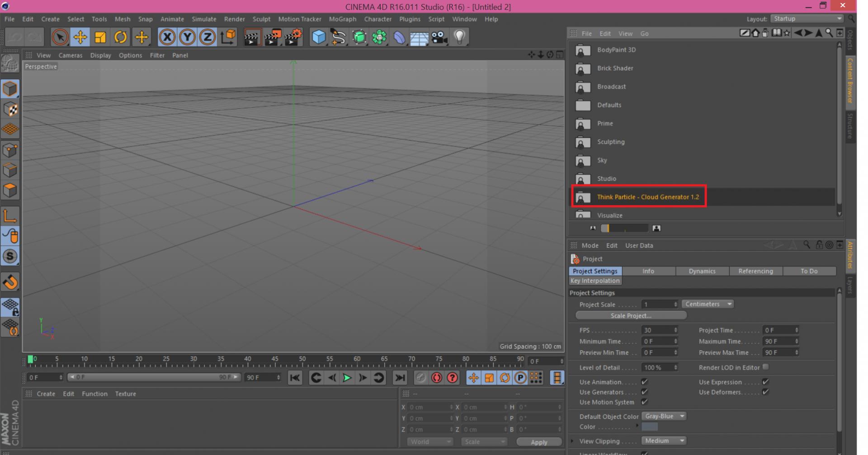
Task: Open the NURBS generator green icon
Action: [x=359, y=37]
